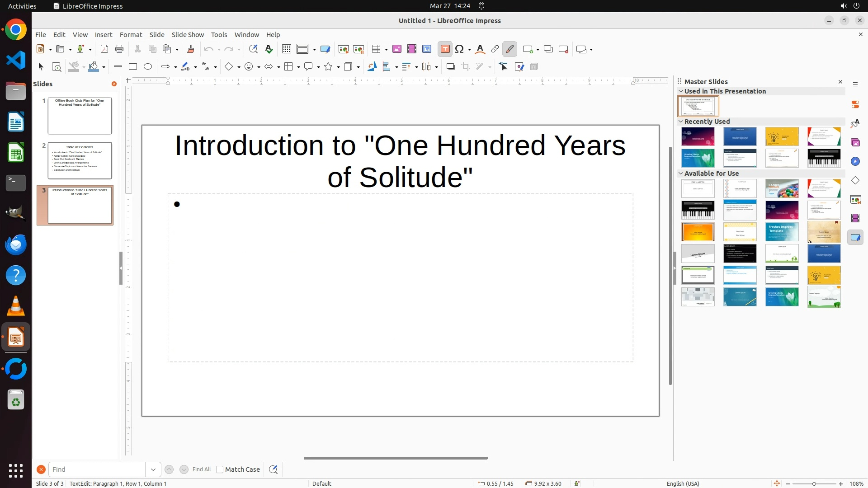Select the Rectangle shape tool

click(x=133, y=67)
